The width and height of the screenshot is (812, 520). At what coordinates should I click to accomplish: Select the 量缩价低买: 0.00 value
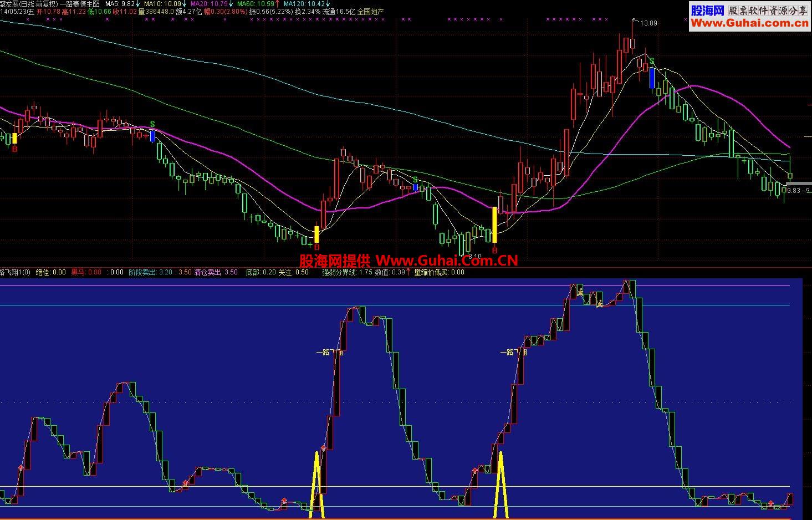440,272
